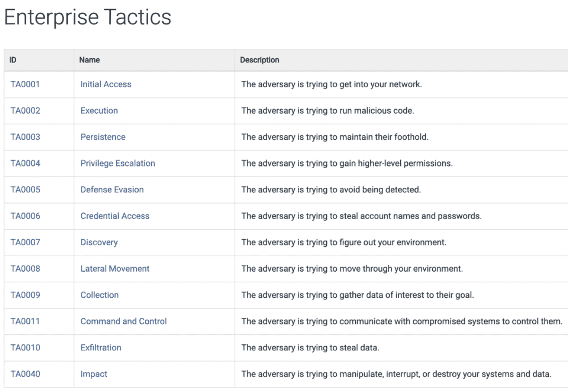The width and height of the screenshot is (573, 392).
Task: Click the 'figure out your environment' description
Action: [344, 242]
